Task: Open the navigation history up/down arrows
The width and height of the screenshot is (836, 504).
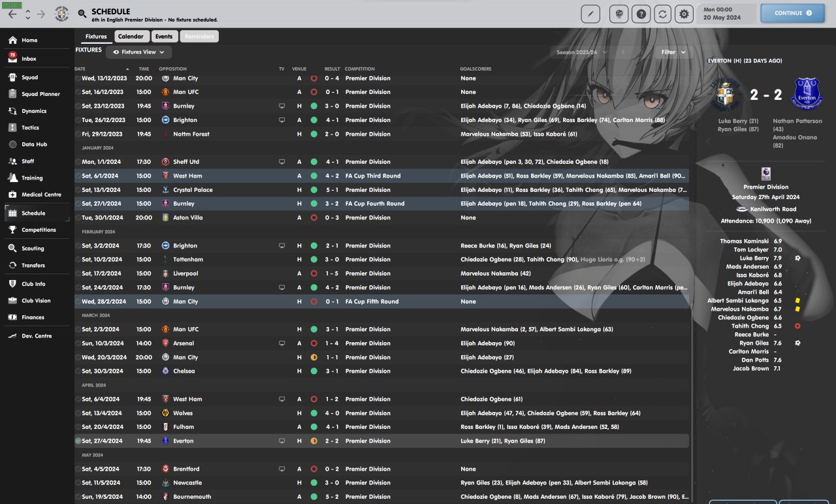Action: pos(27,14)
